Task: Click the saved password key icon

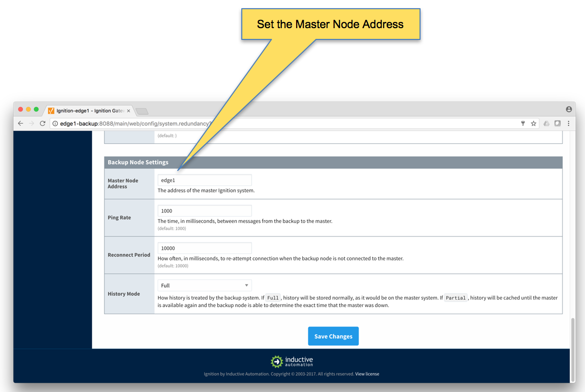Action: (x=523, y=123)
